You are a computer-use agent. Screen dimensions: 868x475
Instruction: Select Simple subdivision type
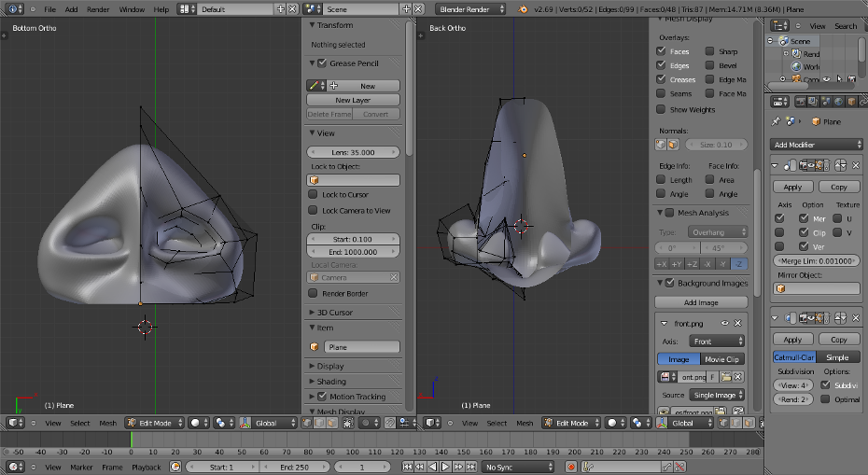(x=837, y=357)
